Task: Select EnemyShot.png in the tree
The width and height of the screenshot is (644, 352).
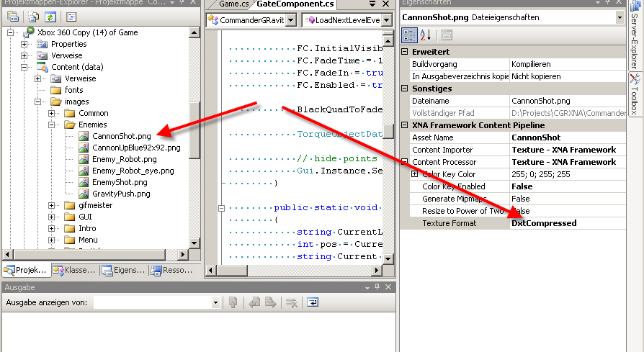Action: (120, 182)
